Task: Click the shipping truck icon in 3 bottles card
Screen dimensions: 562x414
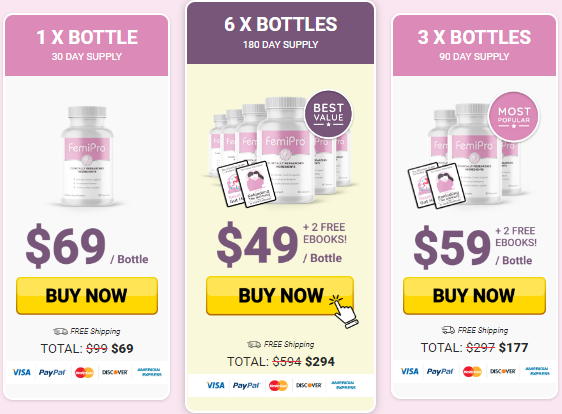Action: (x=448, y=330)
